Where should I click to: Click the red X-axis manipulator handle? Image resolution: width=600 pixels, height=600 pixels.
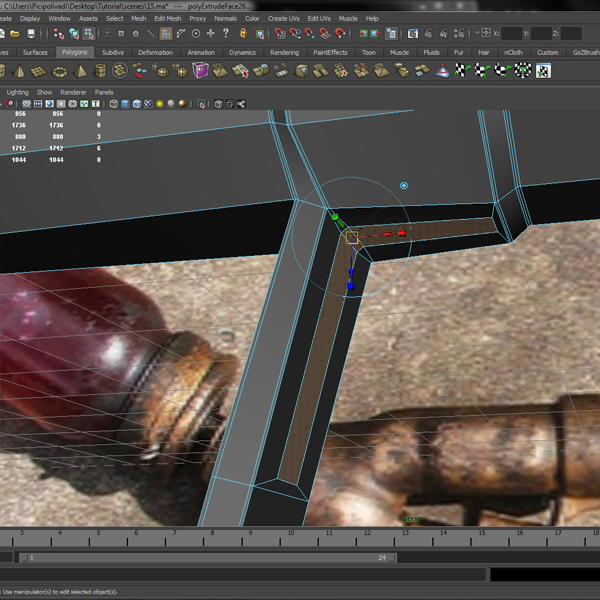[401, 233]
